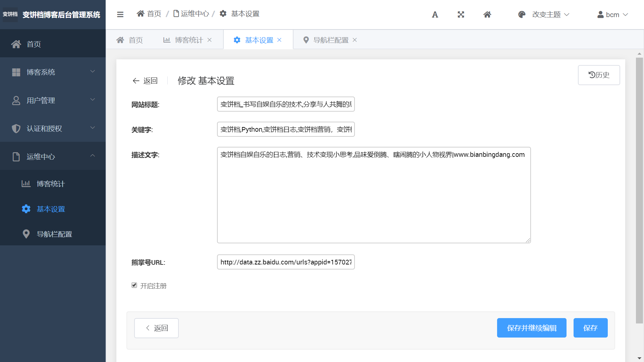
Task: Click the scrollbar down arrow
Action: (x=639, y=358)
